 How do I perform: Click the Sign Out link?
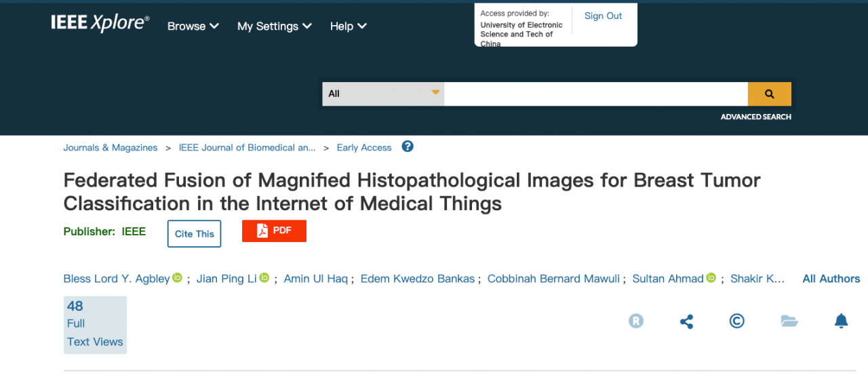603,16
